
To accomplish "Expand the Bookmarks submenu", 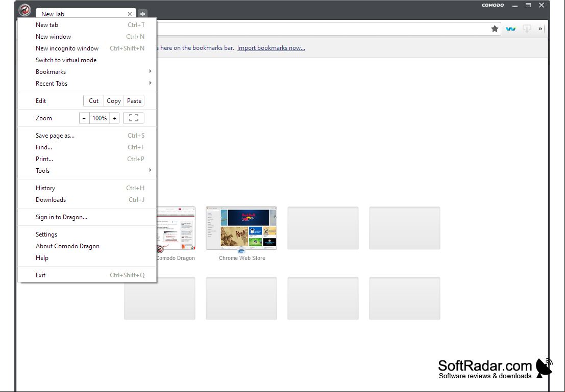I will click(x=87, y=72).
